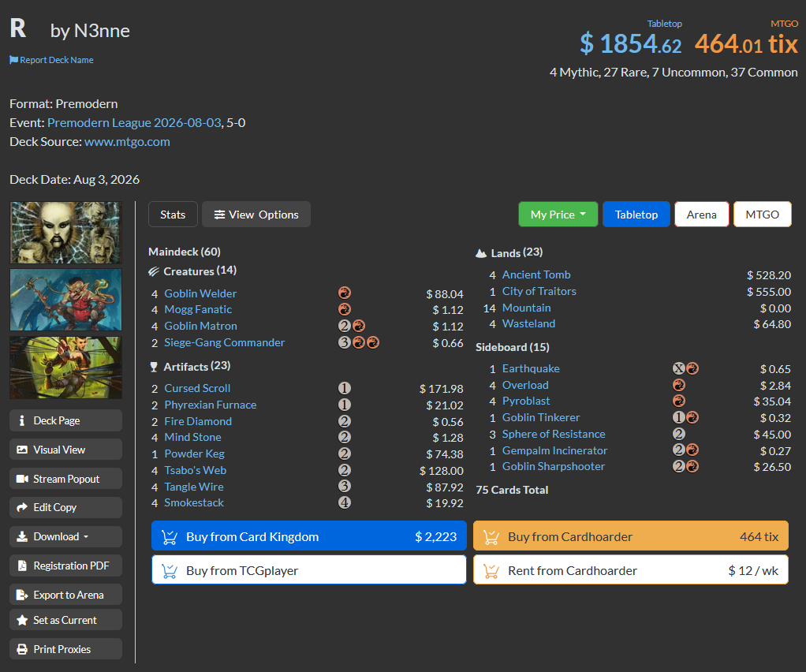This screenshot has height=672, width=806.
Task: Click the export icon on Export to Arena
Action: pyautogui.click(x=22, y=595)
